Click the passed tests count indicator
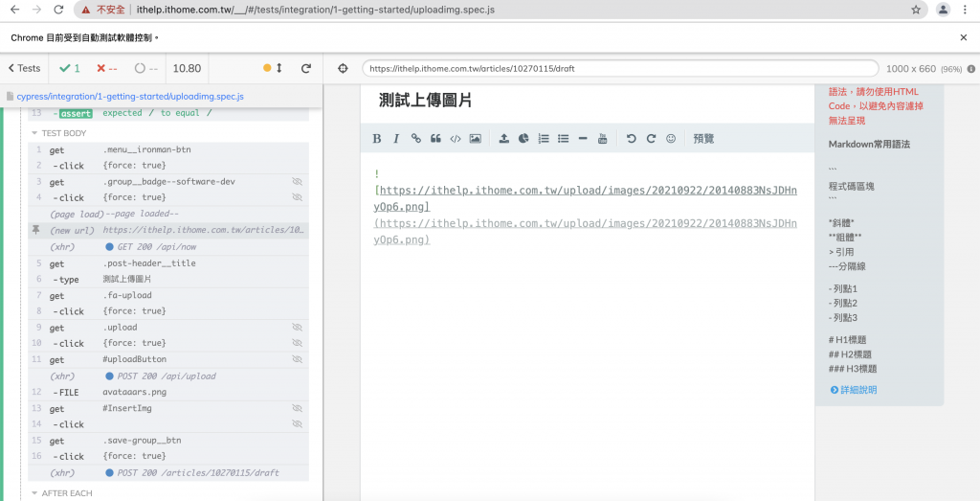This screenshot has width=980, height=501. (x=69, y=69)
